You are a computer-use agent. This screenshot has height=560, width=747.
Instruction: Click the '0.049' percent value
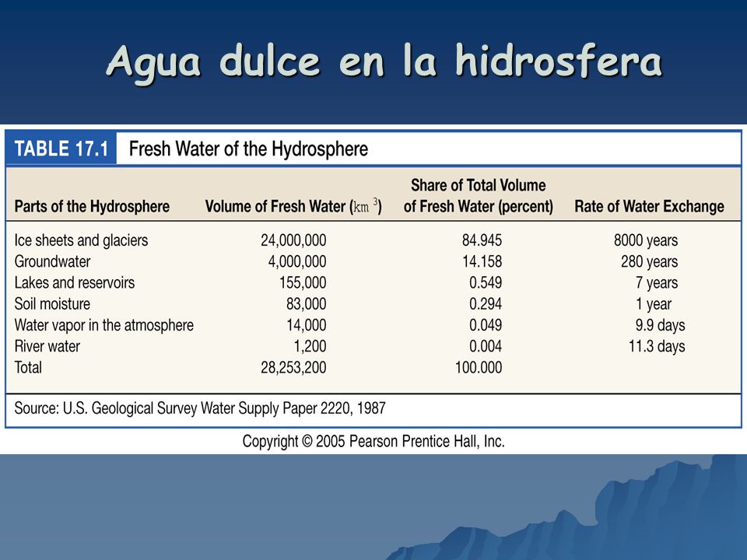click(486, 325)
